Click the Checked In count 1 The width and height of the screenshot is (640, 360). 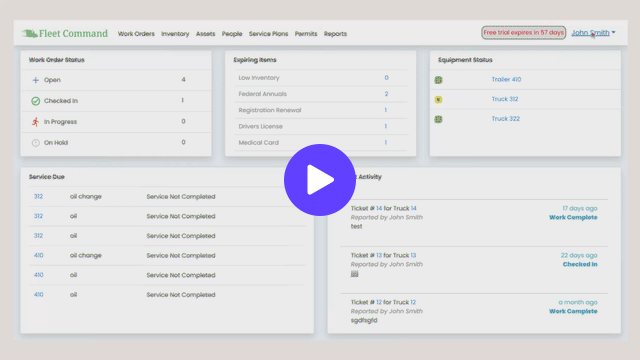tap(182, 100)
